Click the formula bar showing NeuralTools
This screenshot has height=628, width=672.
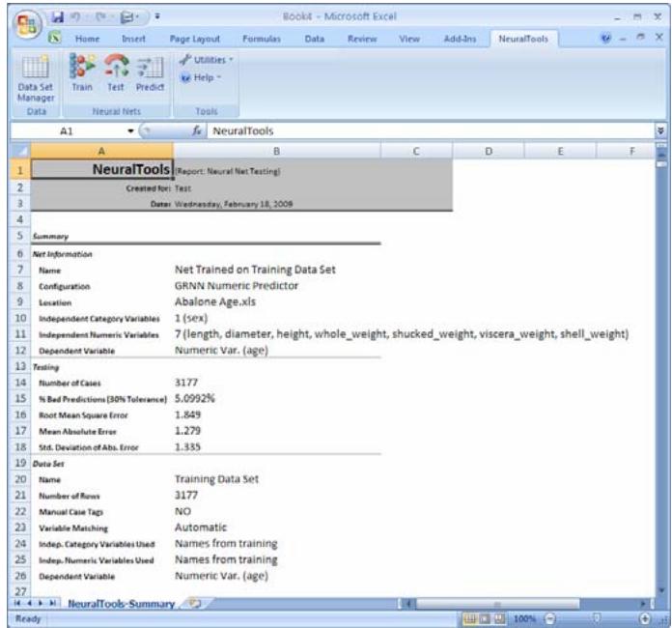pos(431,131)
